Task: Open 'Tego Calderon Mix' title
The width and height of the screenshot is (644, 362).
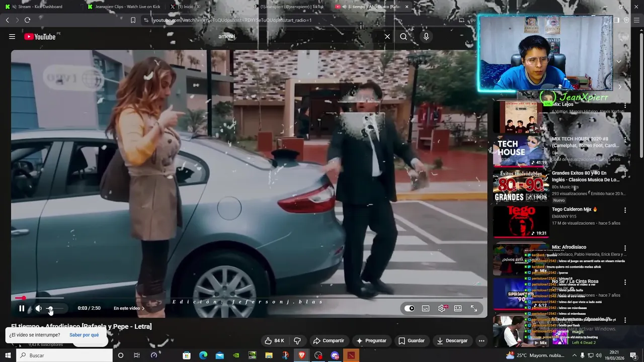Action: click(x=574, y=209)
